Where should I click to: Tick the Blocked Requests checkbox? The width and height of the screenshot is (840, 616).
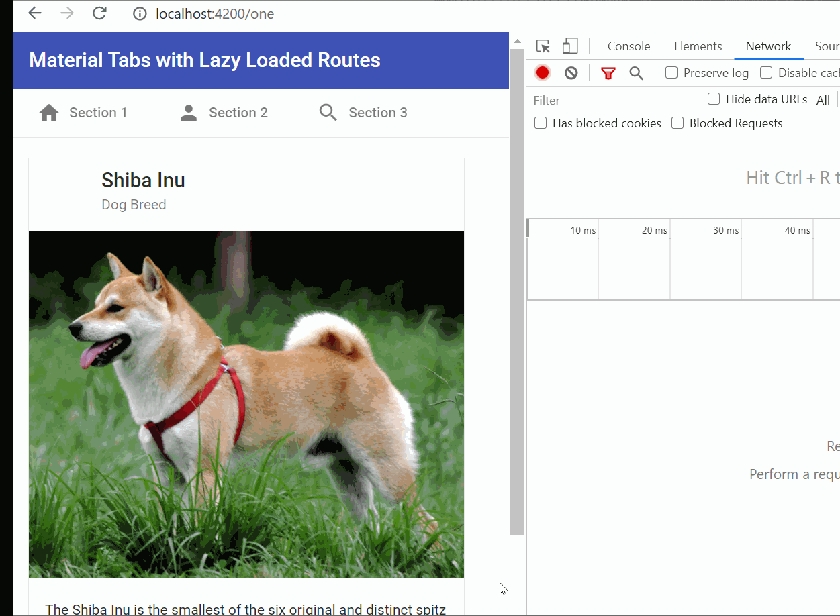678,123
